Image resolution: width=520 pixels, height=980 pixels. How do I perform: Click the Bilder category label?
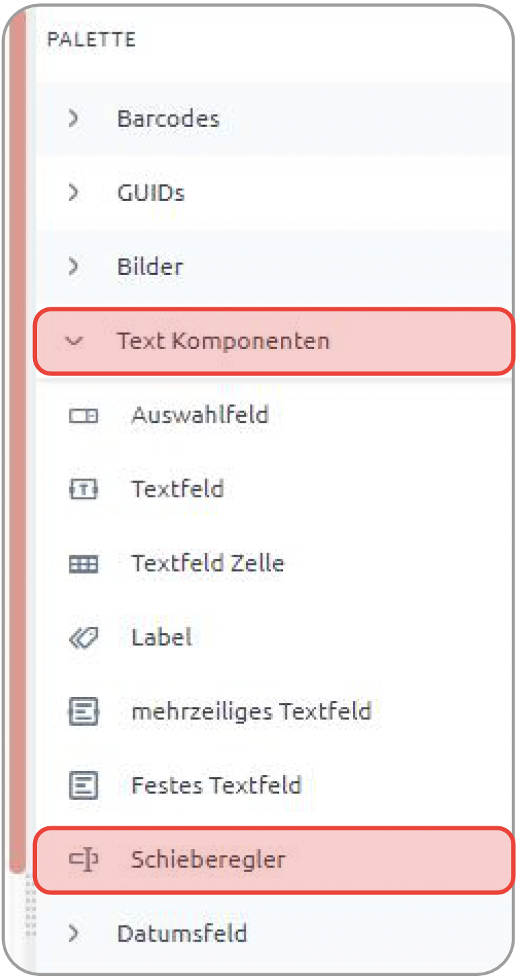[150, 267]
